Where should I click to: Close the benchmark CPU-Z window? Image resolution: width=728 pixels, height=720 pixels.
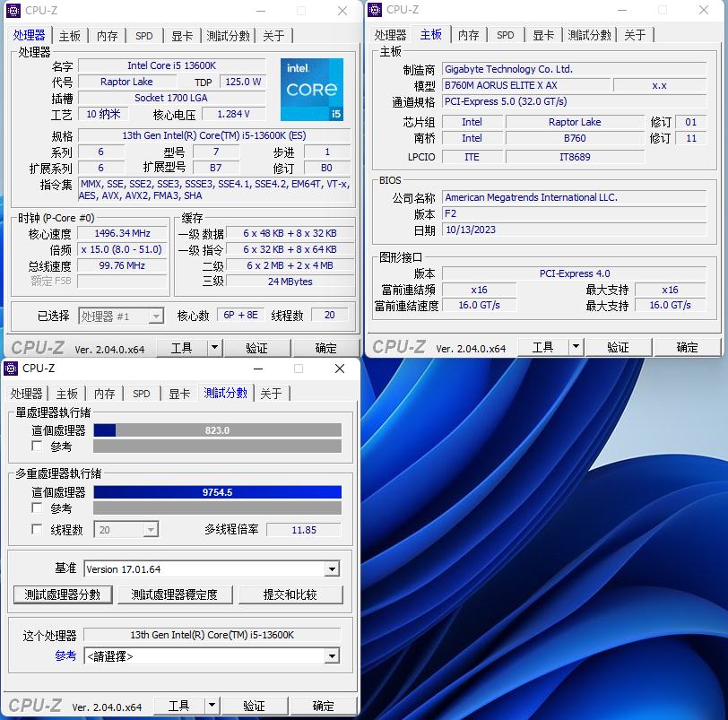pos(340,369)
